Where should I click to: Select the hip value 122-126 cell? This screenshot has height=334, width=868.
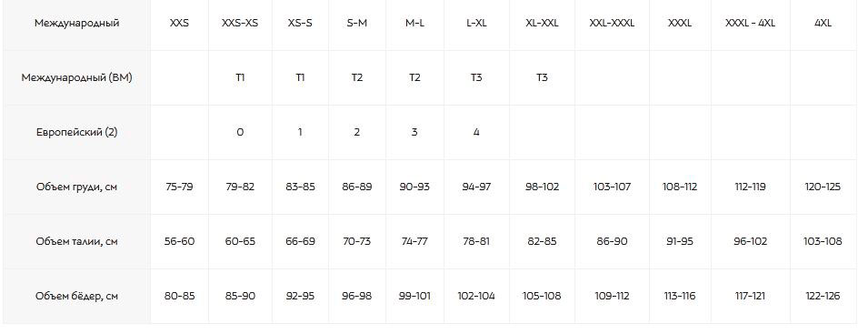pyautogui.click(x=823, y=297)
